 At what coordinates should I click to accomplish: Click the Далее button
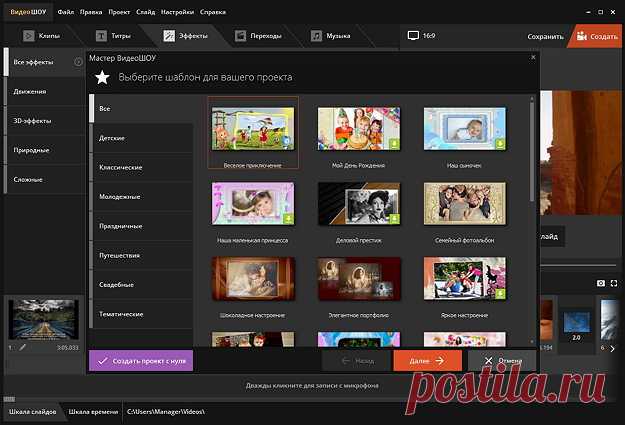point(428,361)
